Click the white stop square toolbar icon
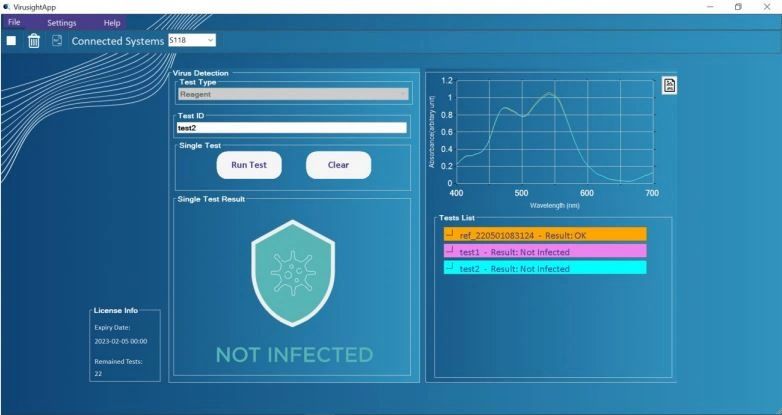The width and height of the screenshot is (782, 415). click(x=11, y=40)
